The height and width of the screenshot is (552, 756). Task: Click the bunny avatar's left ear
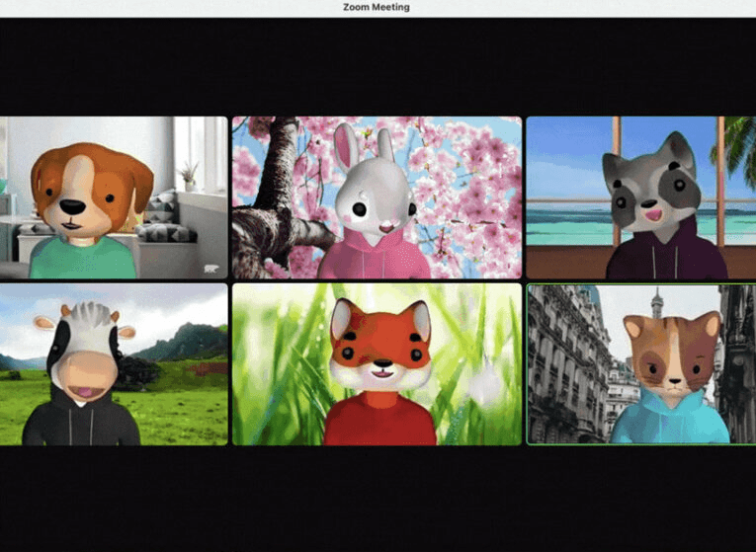click(347, 147)
